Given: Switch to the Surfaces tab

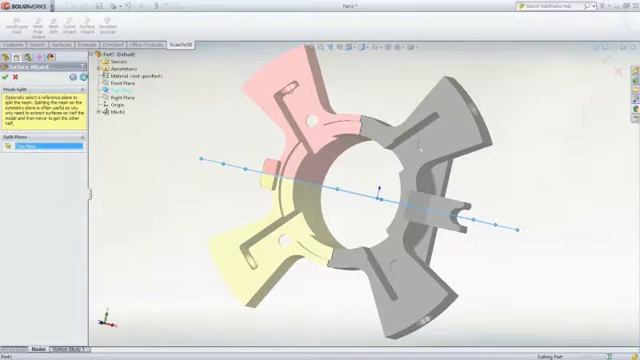Looking at the screenshot, I should pyautogui.click(x=62, y=45).
